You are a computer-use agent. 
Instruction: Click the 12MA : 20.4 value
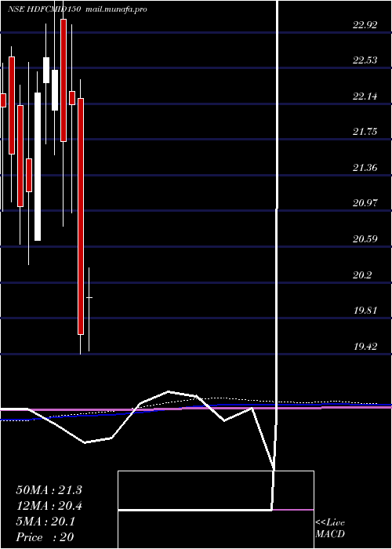[49, 506]
